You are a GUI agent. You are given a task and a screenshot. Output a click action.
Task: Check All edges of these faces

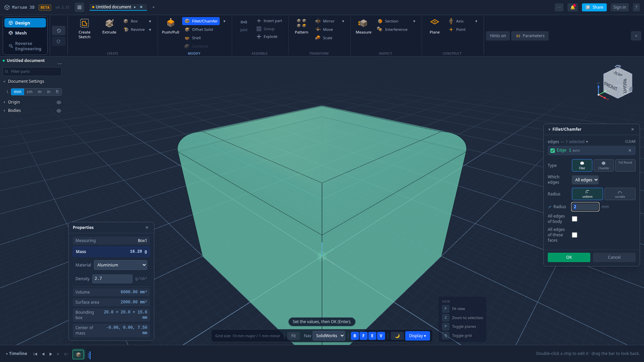pos(575,235)
